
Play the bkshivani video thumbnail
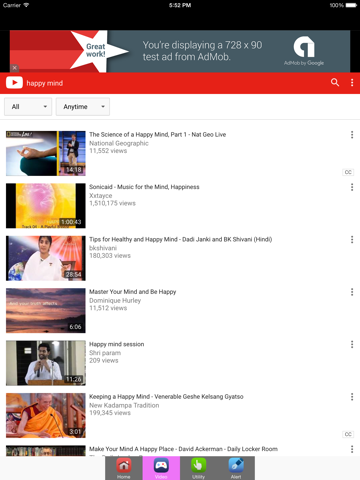46,258
